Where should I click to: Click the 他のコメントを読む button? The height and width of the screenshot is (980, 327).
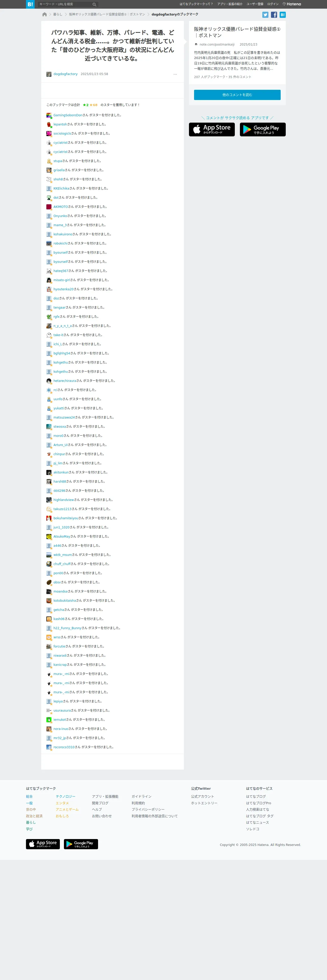237,95
